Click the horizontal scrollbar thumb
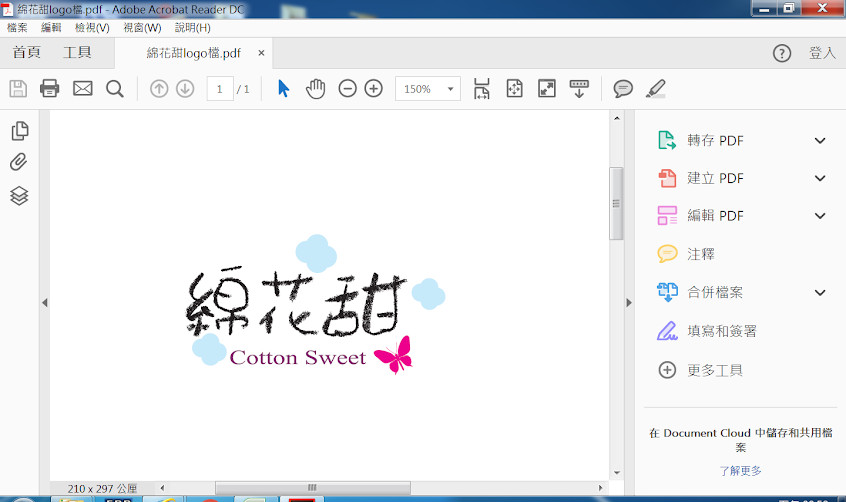Screen dimensions: 846x502 tap(313, 488)
